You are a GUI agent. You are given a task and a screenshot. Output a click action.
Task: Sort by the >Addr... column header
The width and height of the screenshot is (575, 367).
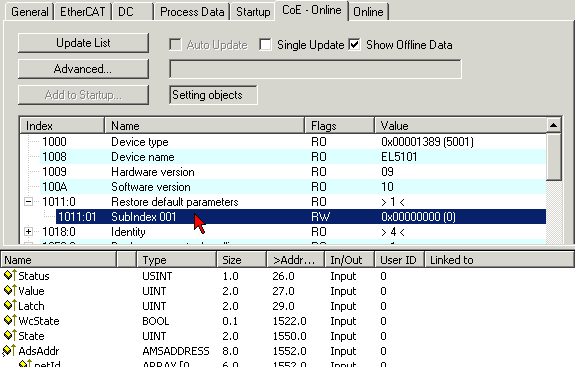(296, 260)
